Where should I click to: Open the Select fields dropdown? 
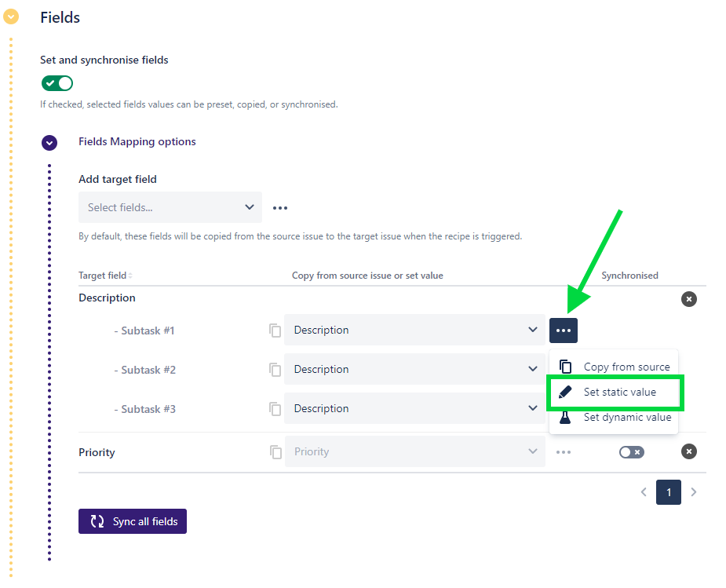170,207
